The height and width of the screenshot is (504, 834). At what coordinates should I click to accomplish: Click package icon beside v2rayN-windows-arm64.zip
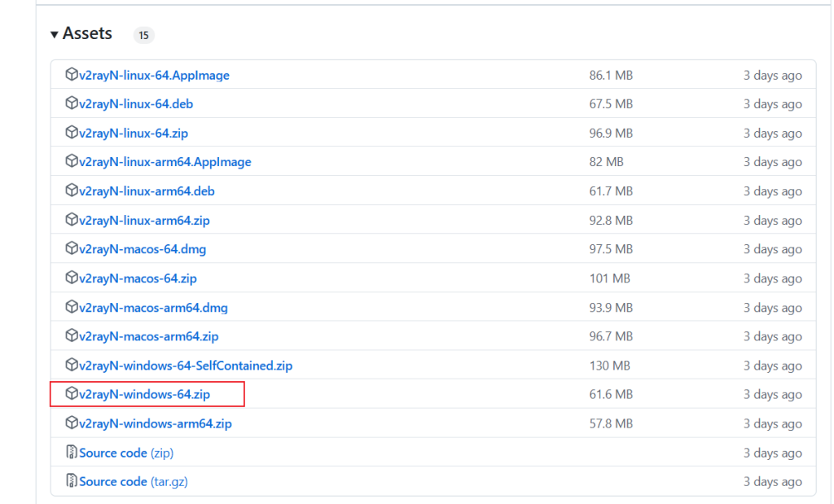point(72,423)
